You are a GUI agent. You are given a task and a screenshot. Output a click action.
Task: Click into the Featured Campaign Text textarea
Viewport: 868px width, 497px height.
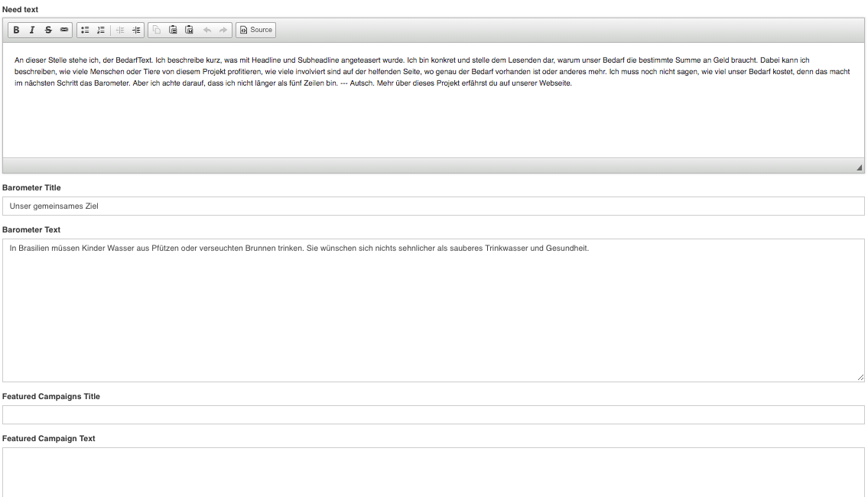(434, 472)
